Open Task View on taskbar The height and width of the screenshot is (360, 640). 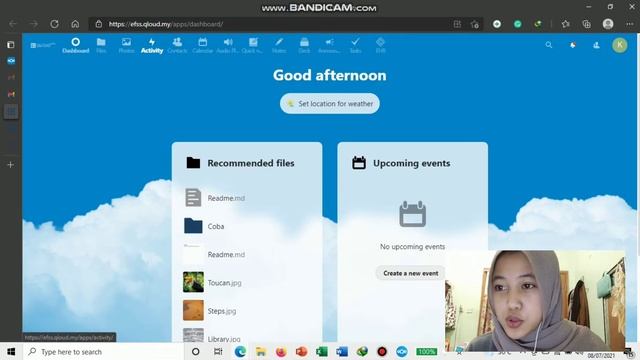coord(218,351)
